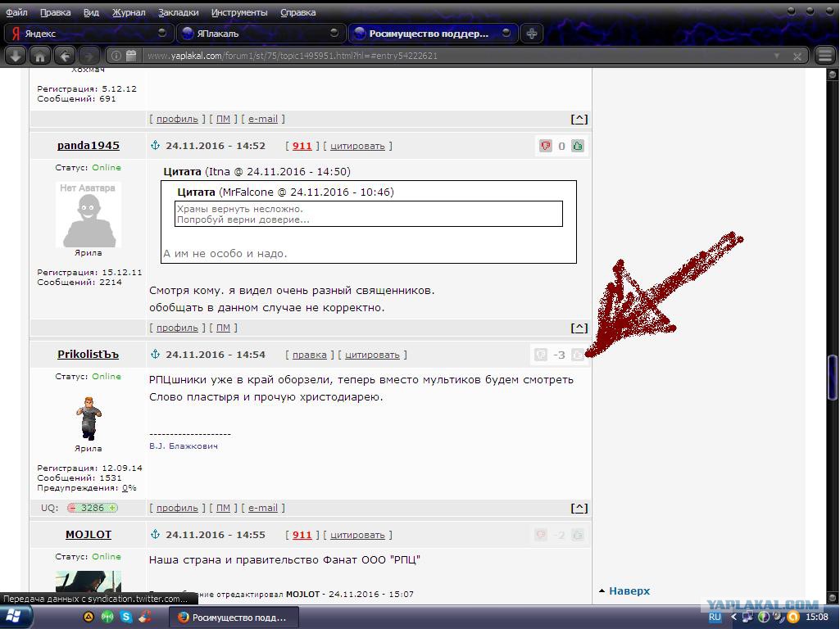Open the Закладки menu
This screenshot has width=840, height=629.
(179, 12)
